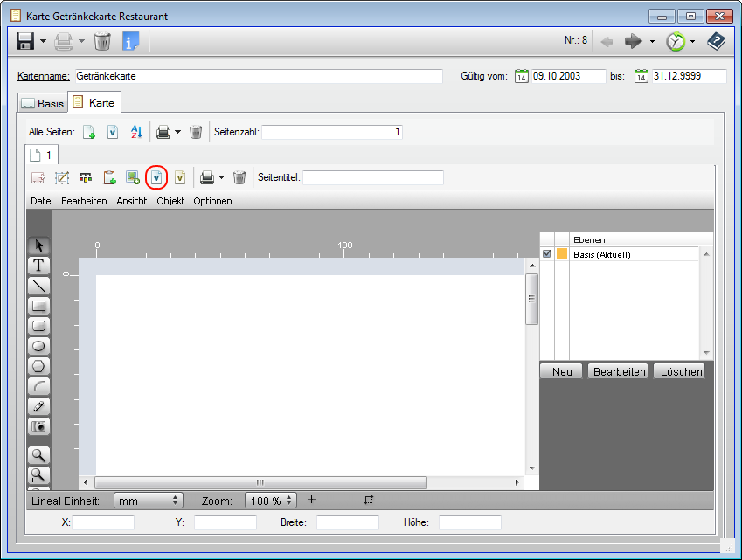Select the Line drawing tool

click(39, 285)
